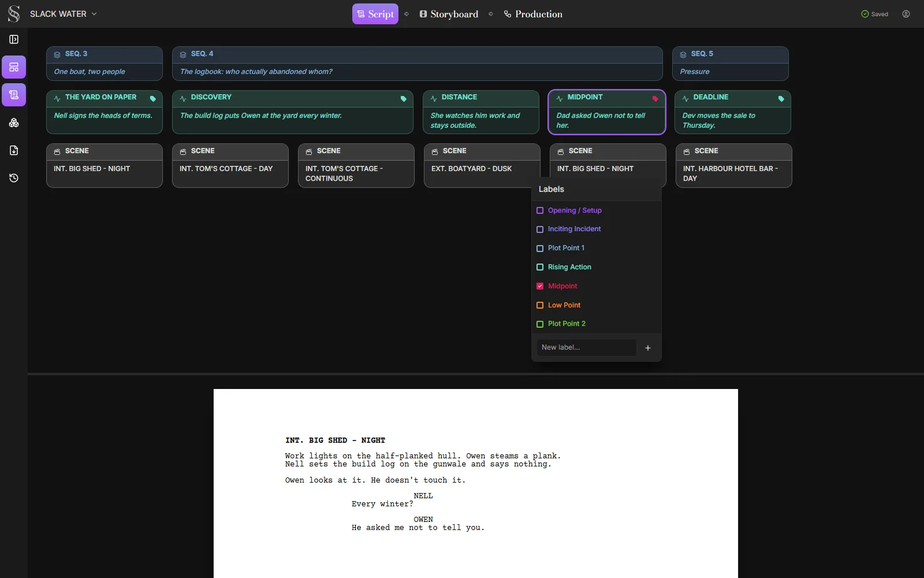Open the SLACK WATER project dropdown
The width and height of the screenshot is (924, 578).
pyautogui.click(x=64, y=14)
